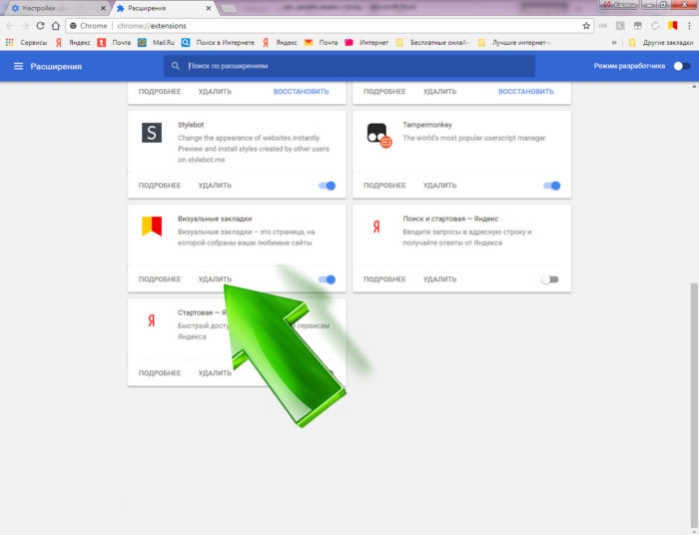Enable Режим разработчика toggle
Screen dimensions: 699x535
click(x=682, y=66)
